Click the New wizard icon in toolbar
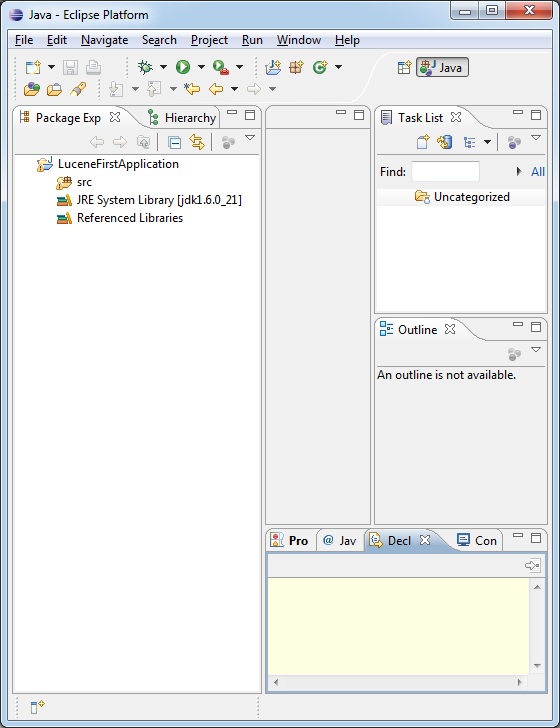 [33, 67]
